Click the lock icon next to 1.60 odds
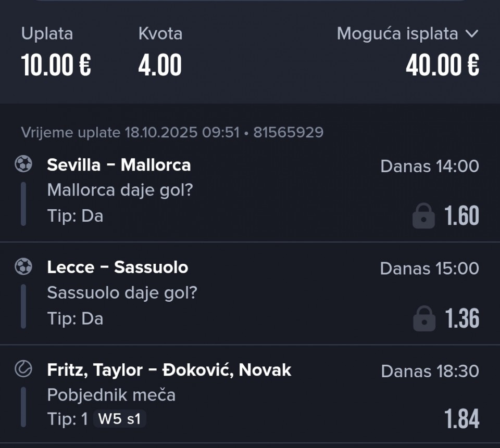Image resolution: width=500 pixels, height=448 pixels. point(423,216)
